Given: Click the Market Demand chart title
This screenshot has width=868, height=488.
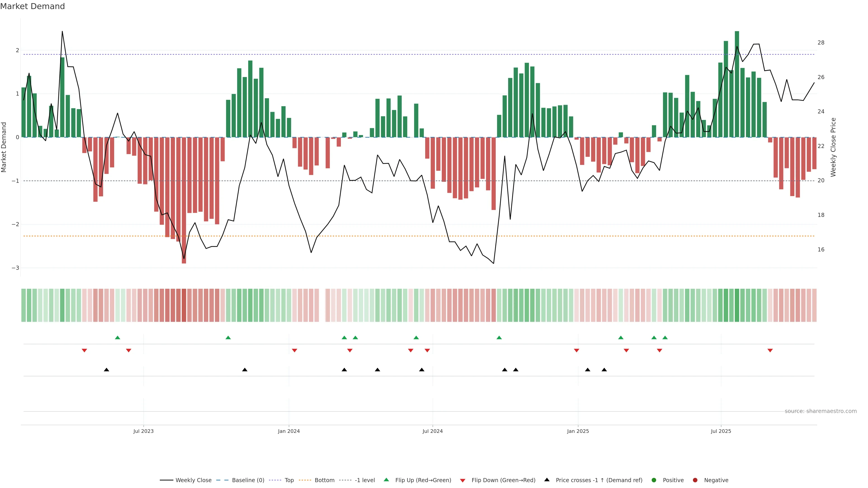Looking at the screenshot, I should click(32, 6).
